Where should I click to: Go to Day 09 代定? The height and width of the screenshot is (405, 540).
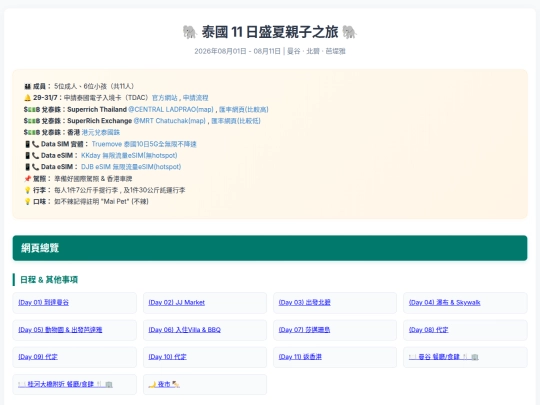(x=38, y=357)
